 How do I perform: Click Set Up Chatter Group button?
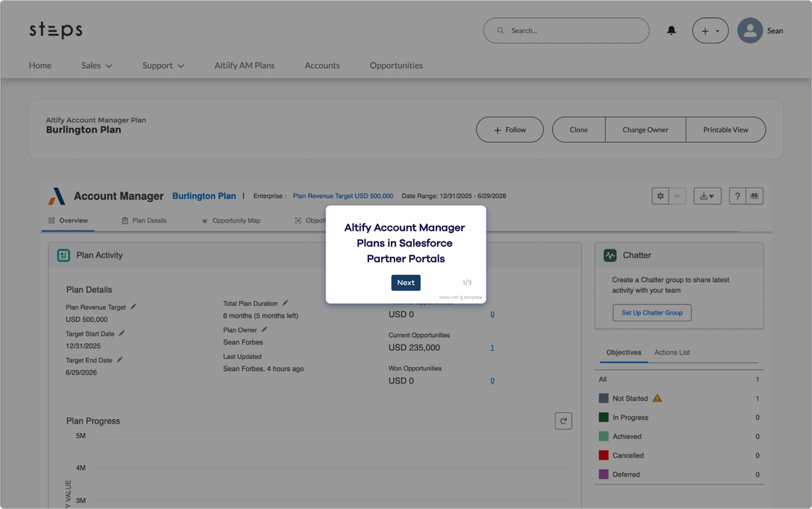(652, 313)
